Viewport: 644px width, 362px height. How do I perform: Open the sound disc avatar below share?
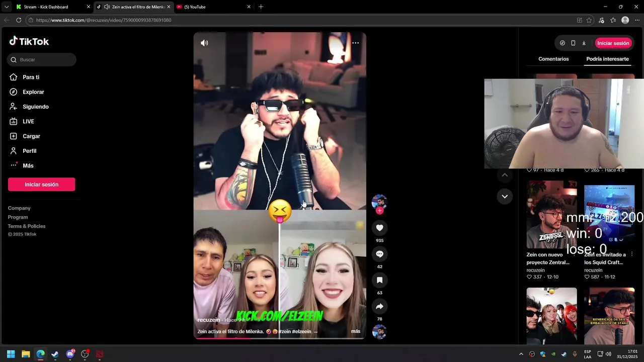[379, 332]
